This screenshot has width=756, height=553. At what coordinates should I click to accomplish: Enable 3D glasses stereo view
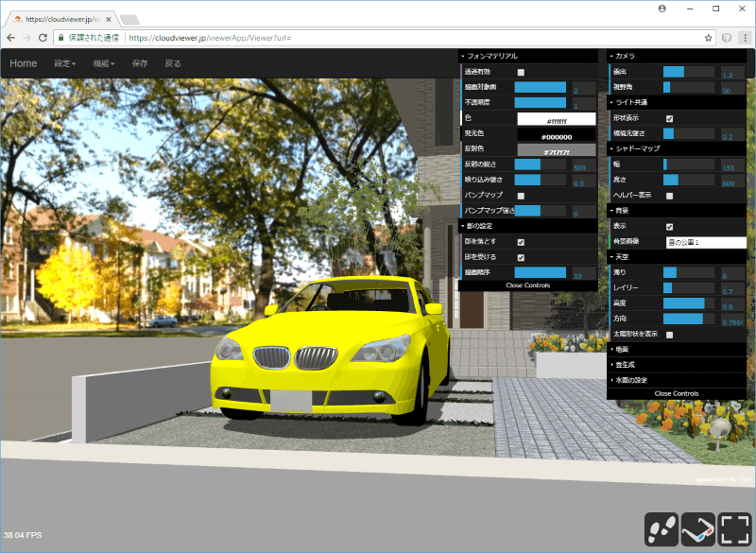pos(697,529)
